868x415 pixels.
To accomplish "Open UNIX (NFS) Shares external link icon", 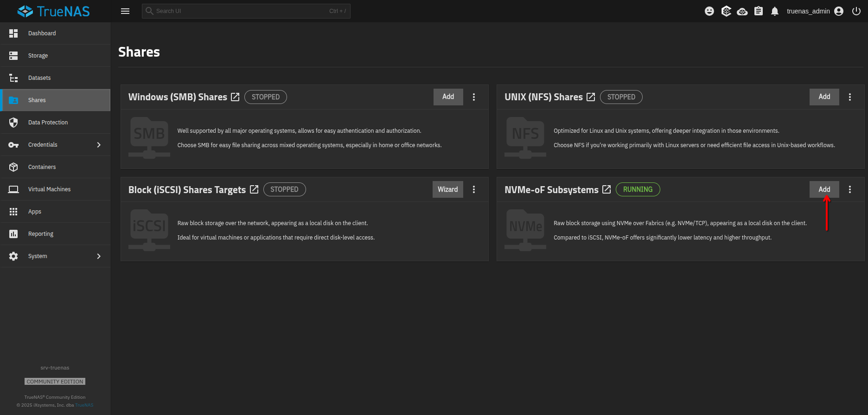I will (x=591, y=97).
